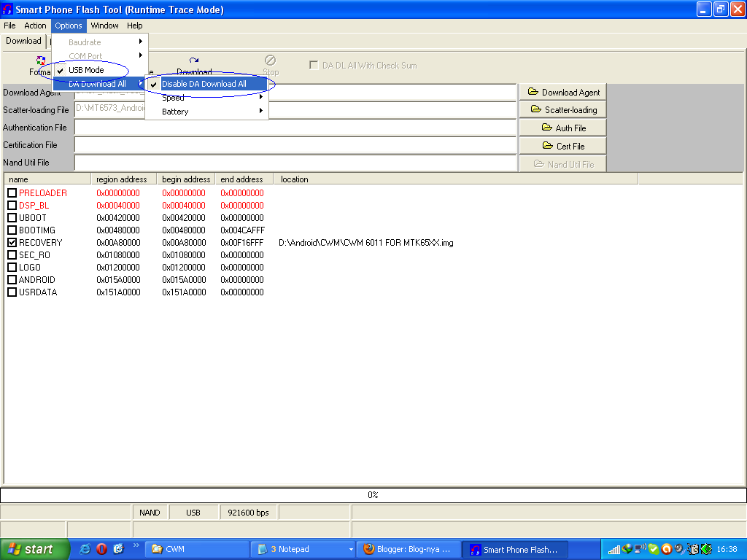
Task: Check the LOGO partition checkbox
Action: (12, 267)
